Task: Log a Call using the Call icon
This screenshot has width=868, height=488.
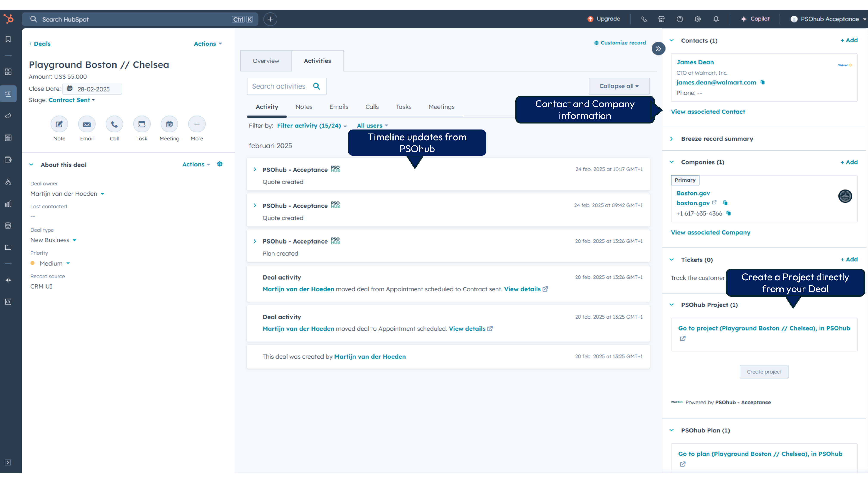Action: tap(114, 124)
